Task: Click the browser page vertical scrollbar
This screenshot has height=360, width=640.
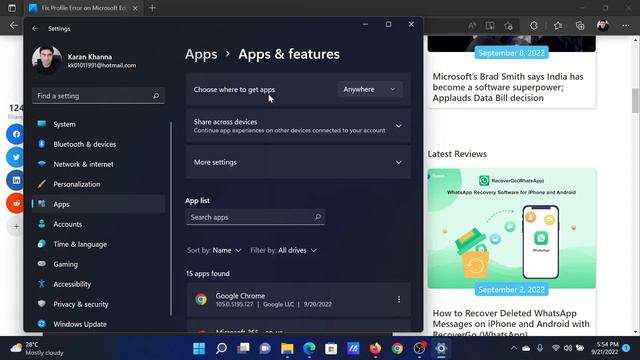Action: point(635,100)
